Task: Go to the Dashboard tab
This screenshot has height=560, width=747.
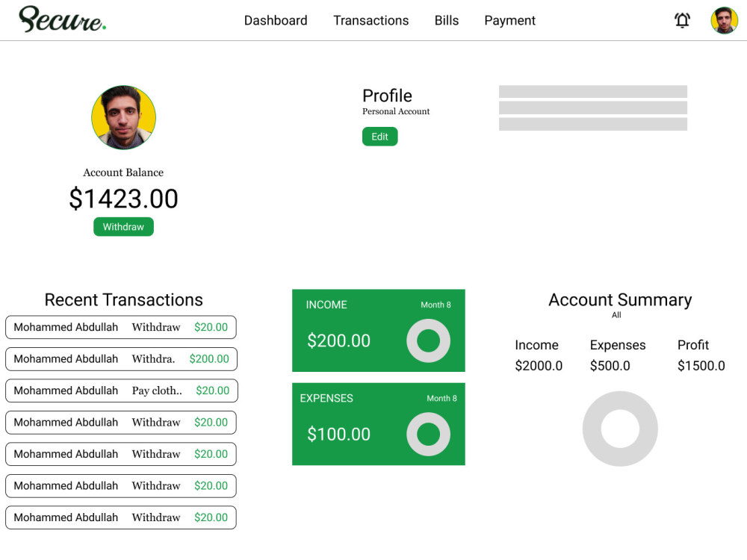Action: tap(276, 20)
